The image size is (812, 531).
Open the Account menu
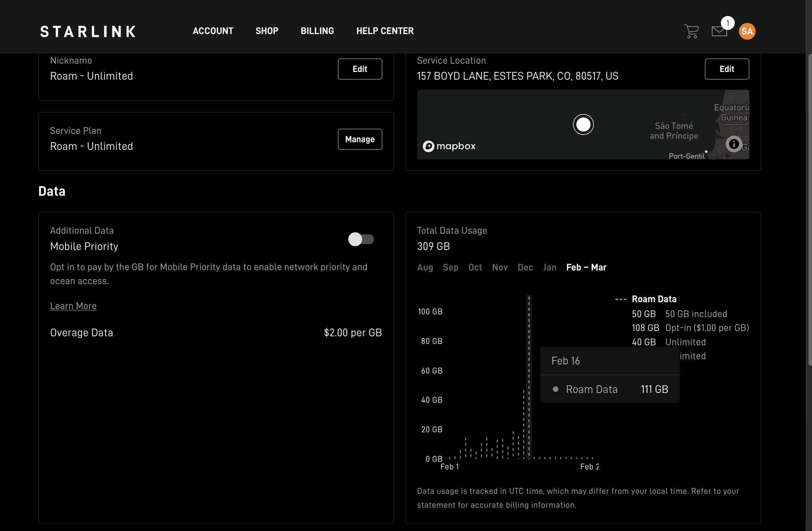tap(213, 31)
